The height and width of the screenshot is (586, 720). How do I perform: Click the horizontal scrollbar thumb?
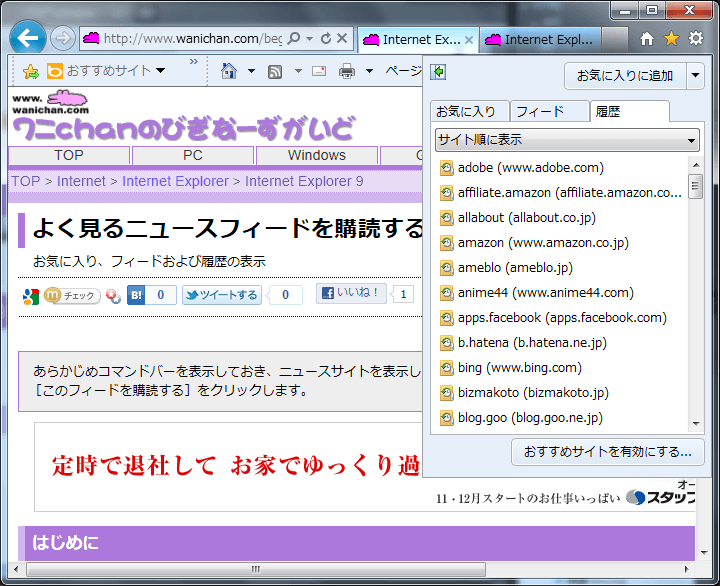coord(256,569)
